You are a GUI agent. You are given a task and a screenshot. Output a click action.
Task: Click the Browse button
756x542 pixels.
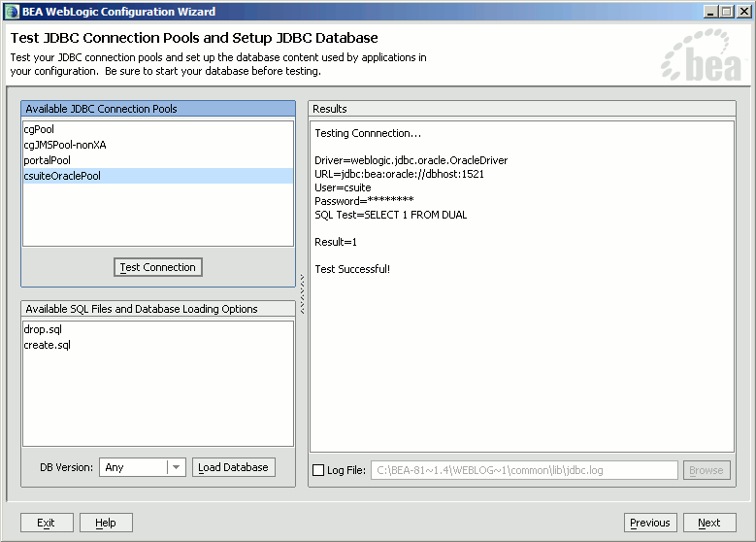tap(707, 470)
